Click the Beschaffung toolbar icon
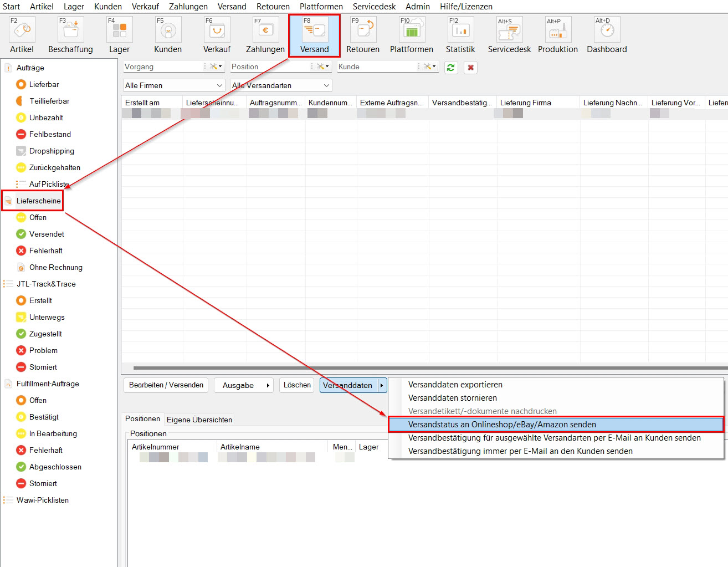This screenshot has height=567, width=728. [x=70, y=30]
